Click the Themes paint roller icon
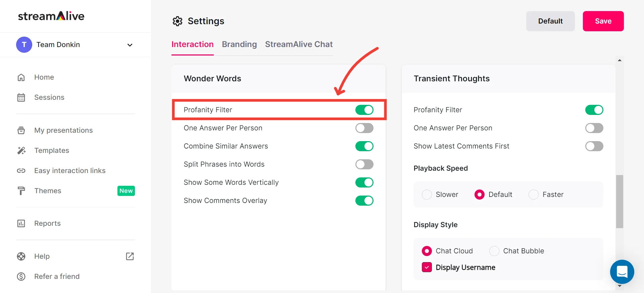The width and height of the screenshot is (644, 293). click(21, 191)
